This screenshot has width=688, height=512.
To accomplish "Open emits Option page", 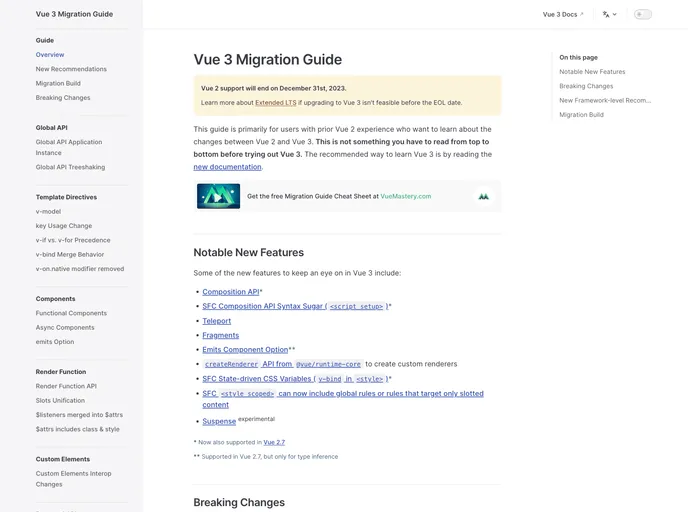I will [x=55, y=342].
